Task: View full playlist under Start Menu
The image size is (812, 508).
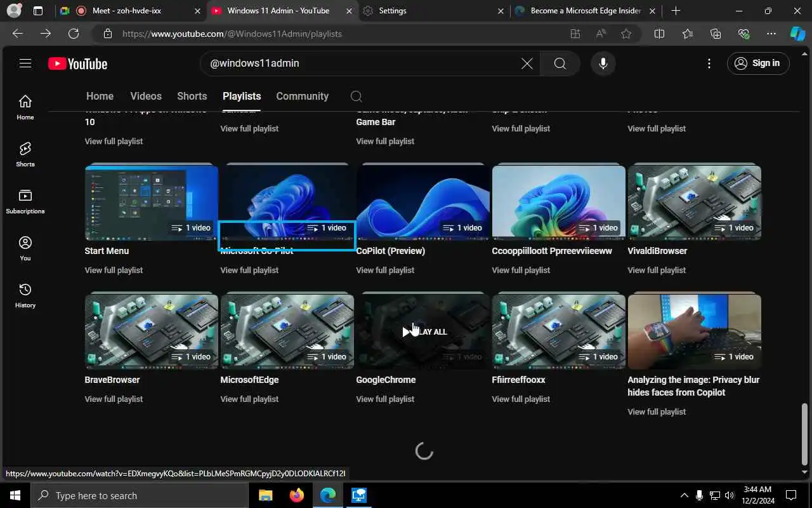Action: tap(114, 270)
